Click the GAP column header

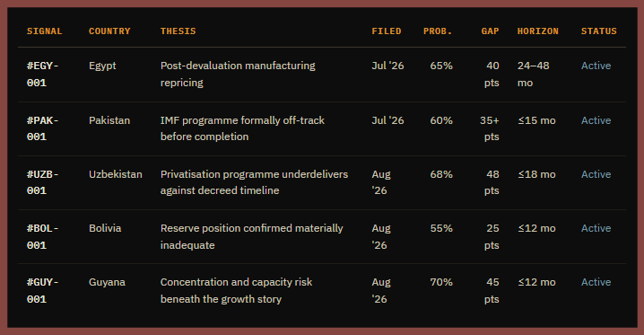[x=490, y=31]
